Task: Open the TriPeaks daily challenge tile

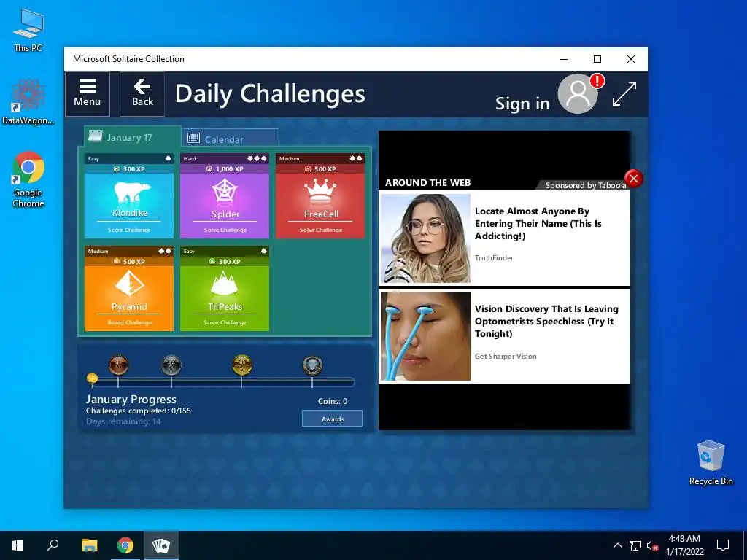Action: 225,288
